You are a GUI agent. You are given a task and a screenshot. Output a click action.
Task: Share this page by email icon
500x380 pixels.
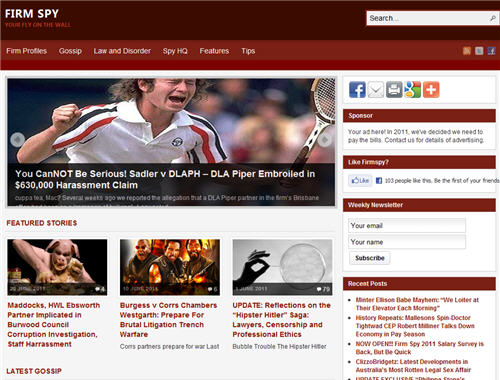[x=376, y=90]
